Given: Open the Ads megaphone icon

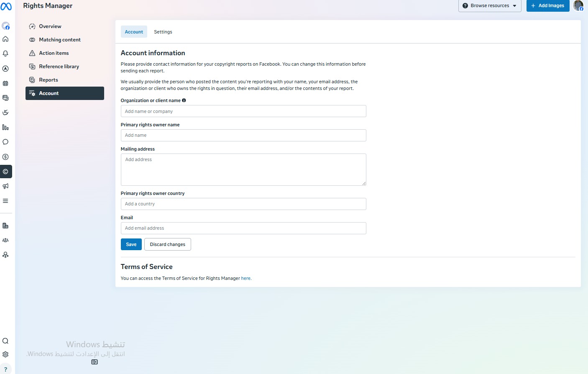Looking at the screenshot, I should (5, 186).
